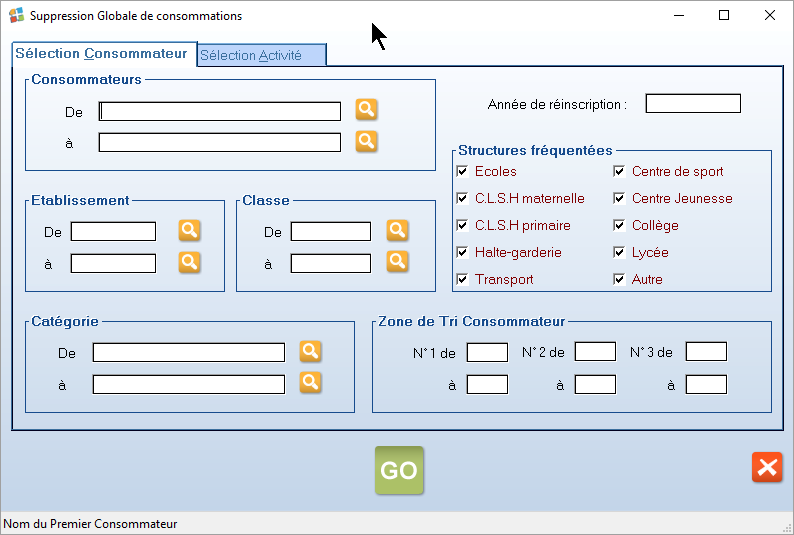Uncheck C.L.S.H maternelle option

[462, 199]
